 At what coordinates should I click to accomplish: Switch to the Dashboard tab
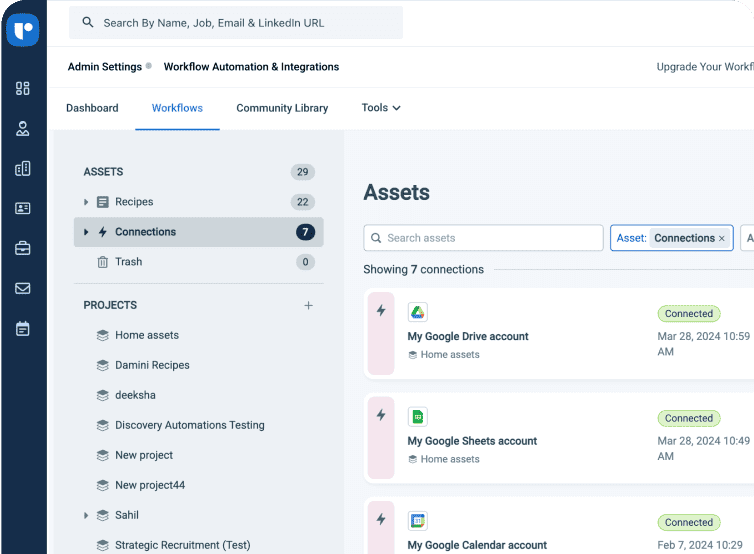(x=92, y=108)
